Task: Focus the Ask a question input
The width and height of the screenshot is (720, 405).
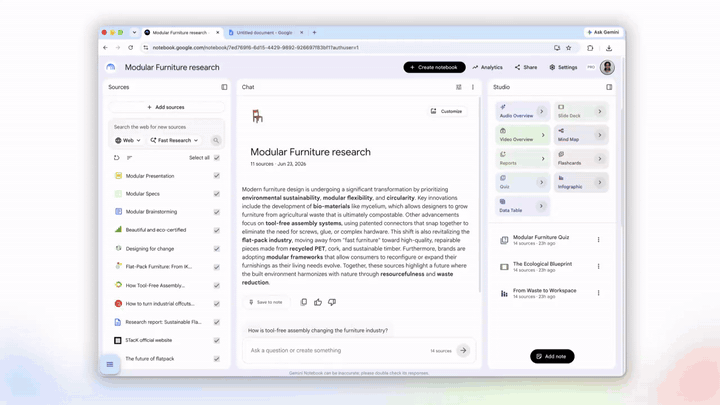Action: (x=338, y=350)
